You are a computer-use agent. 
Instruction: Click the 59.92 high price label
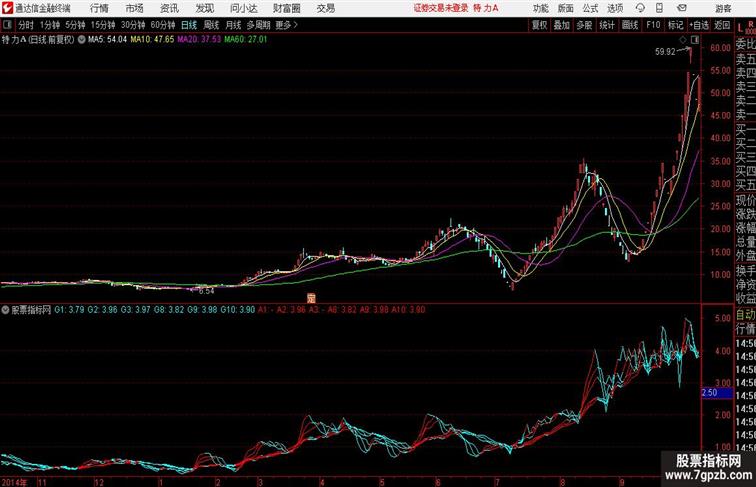pyautogui.click(x=665, y=52)
